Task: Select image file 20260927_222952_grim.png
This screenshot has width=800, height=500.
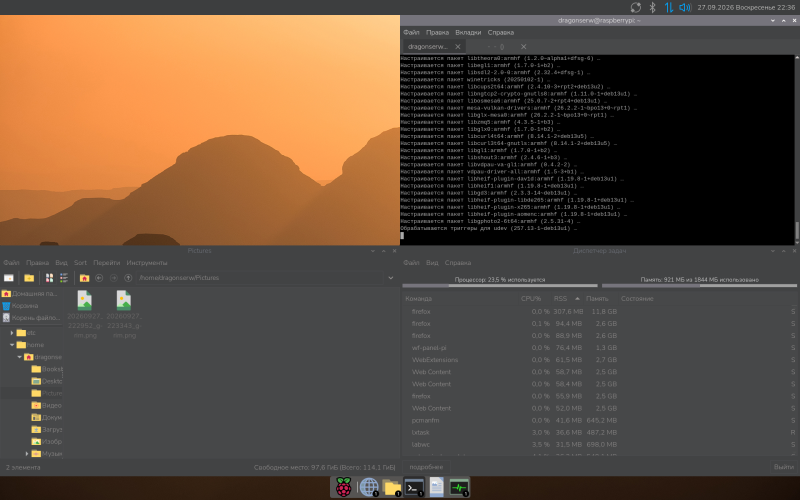Action: 85,314
